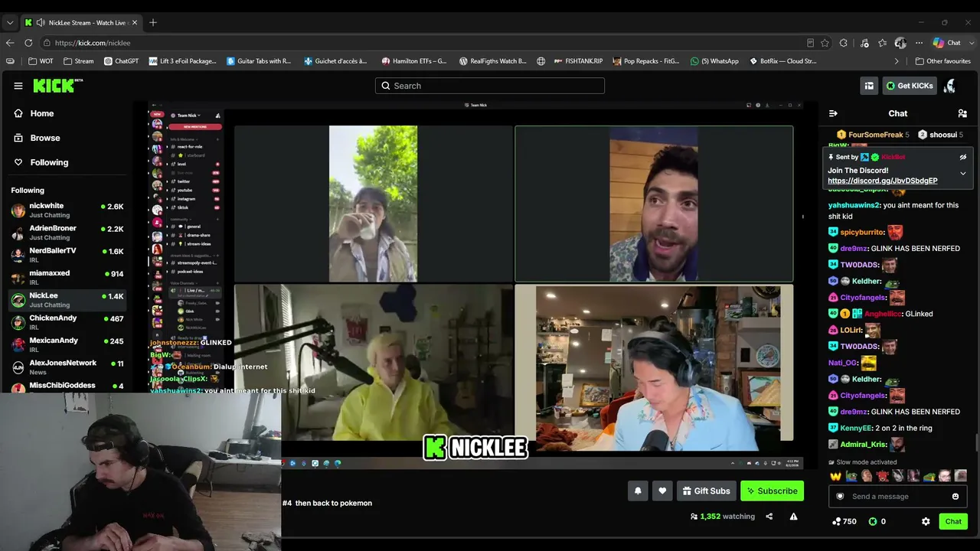
Task: Open the browser profile avatar in toolbar
Action: click(900, 43)
